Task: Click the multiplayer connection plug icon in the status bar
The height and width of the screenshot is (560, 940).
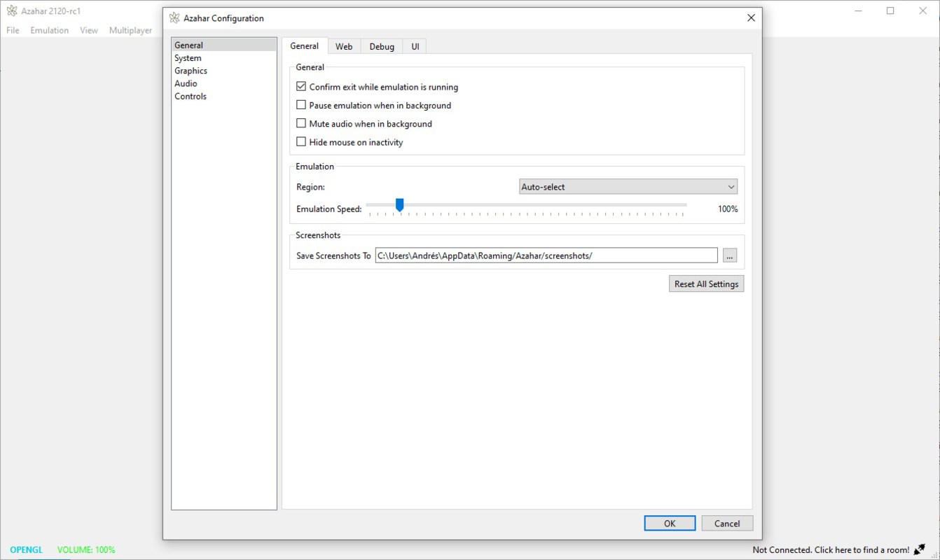Action: (x=920, y=549)
